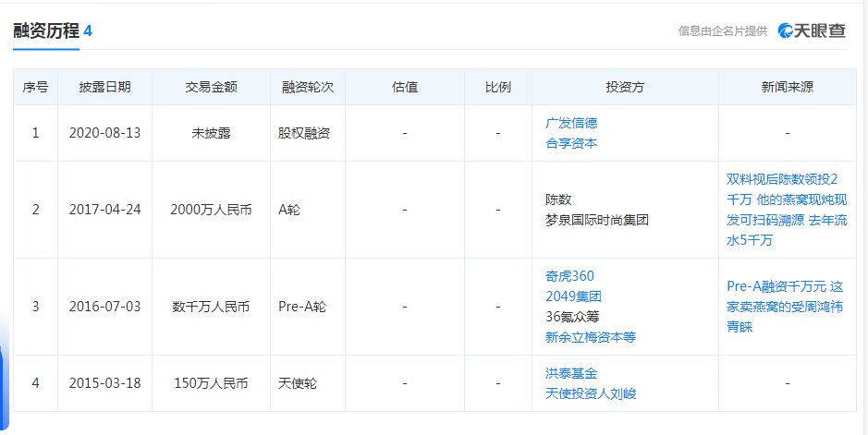Click the funding count number 4
The image size is (868, 435).
pos(88,31)
